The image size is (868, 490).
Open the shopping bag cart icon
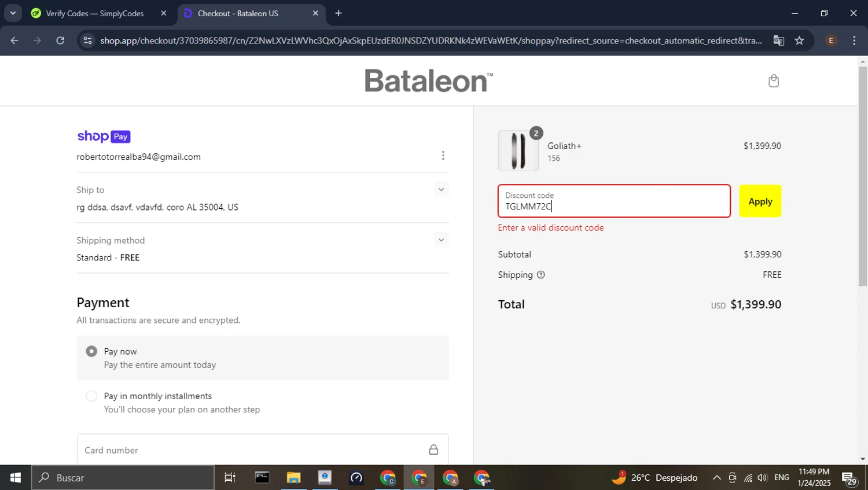774,81
